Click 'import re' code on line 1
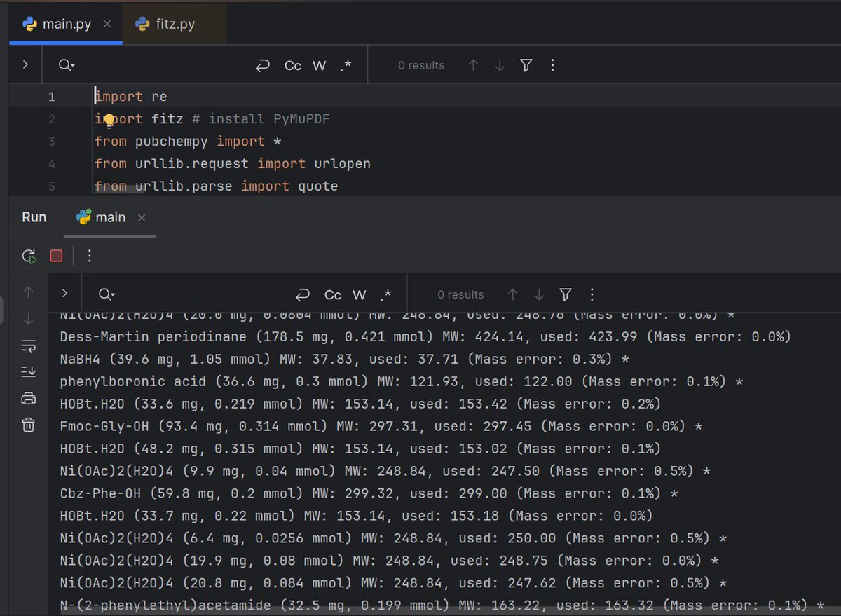The image size is (841, 616). pyautogui.click(x=131, y=97)
